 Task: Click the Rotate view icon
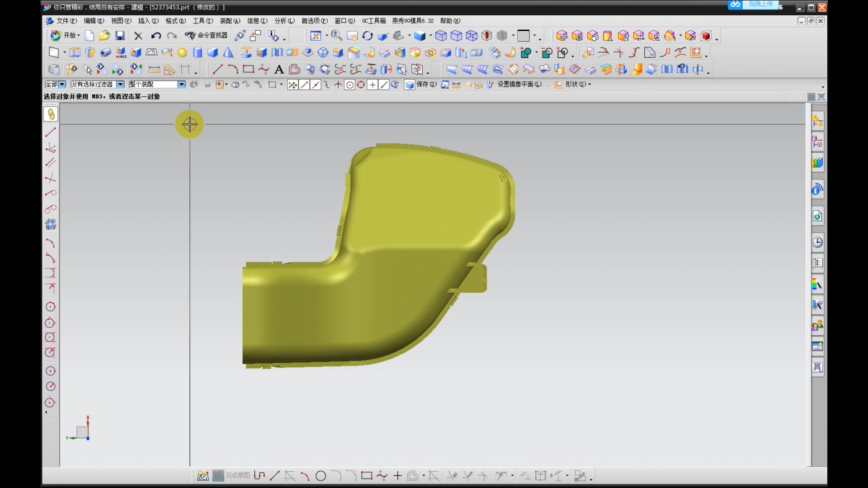[x=368, y=36]
